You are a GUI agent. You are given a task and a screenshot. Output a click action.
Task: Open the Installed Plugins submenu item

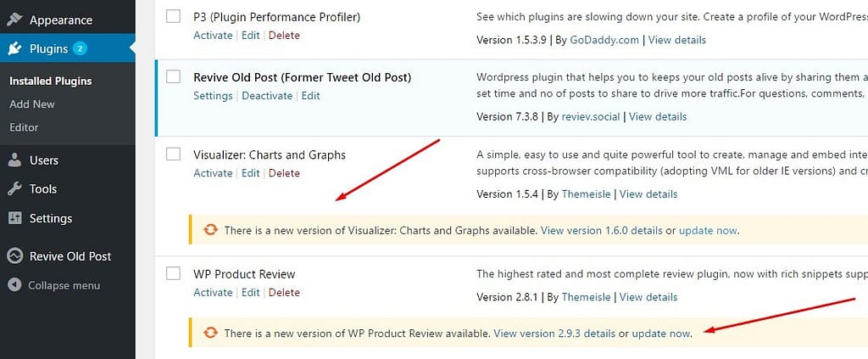tap(50, 81)
